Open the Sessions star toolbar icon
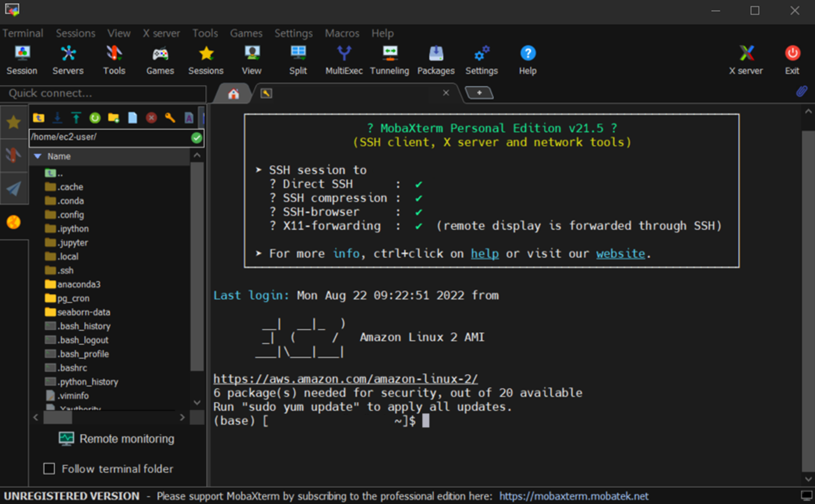Viewport: 815px width, 504px height. (206, 60)
